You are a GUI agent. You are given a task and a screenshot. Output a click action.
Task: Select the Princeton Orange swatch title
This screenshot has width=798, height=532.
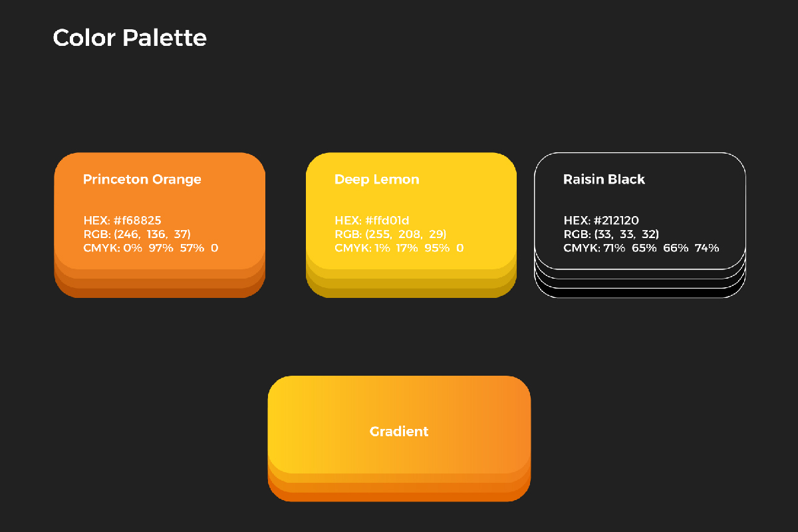click(x=142, y=180)
